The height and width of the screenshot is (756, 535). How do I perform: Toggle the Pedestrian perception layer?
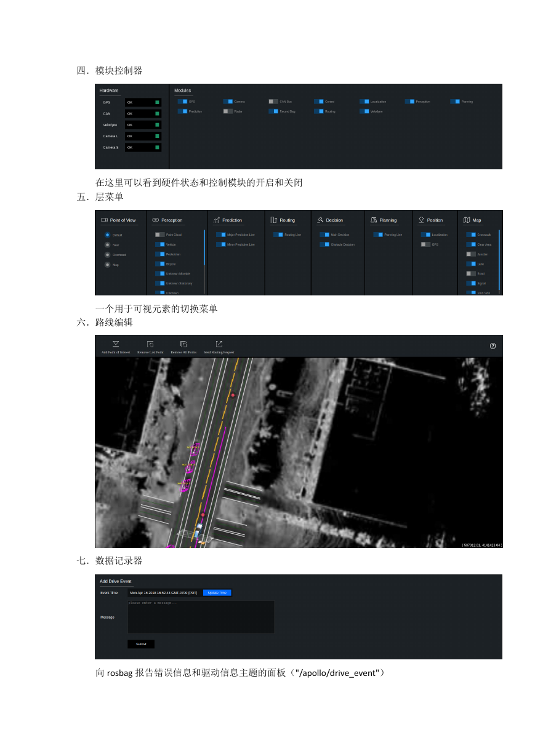point(160,254)
